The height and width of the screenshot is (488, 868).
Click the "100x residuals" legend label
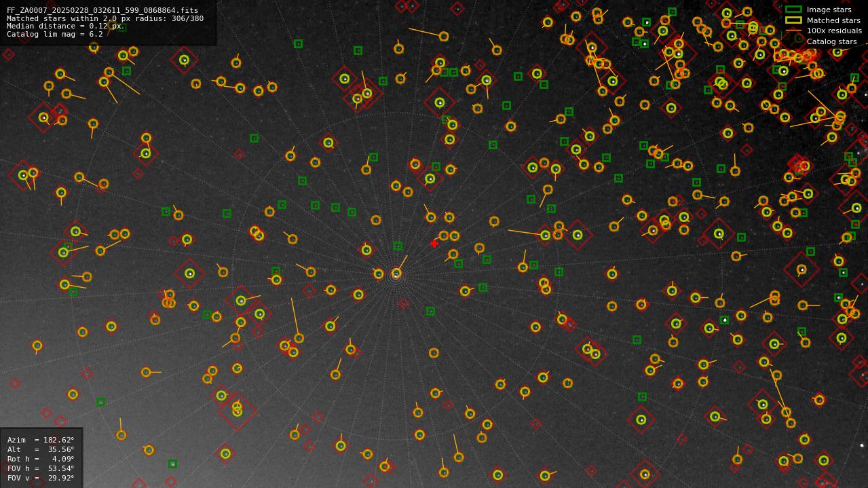834,31
